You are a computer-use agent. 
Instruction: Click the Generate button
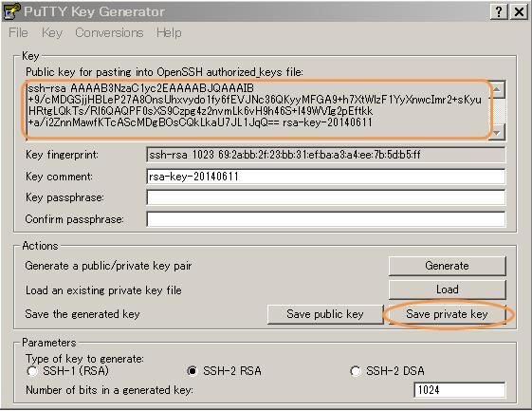(x=447, y=266)
